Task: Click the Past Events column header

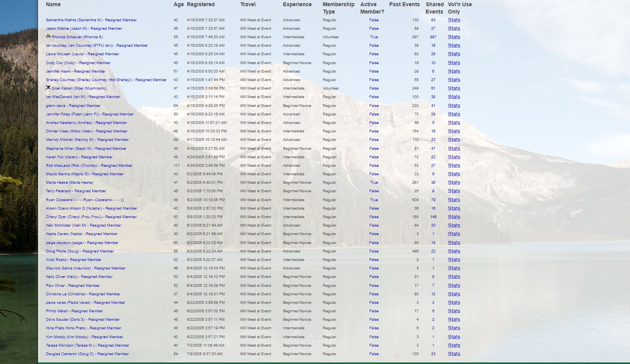Action: (404, 5)
